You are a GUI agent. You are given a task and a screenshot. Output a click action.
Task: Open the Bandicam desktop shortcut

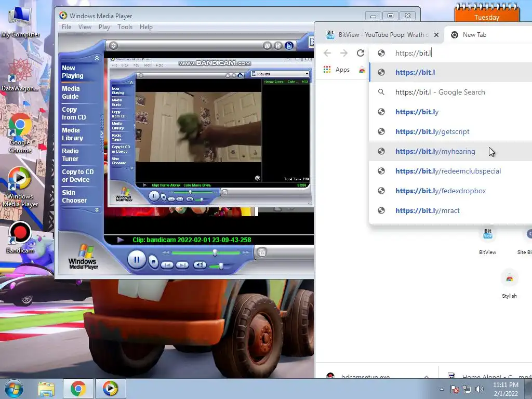[20, 237]
